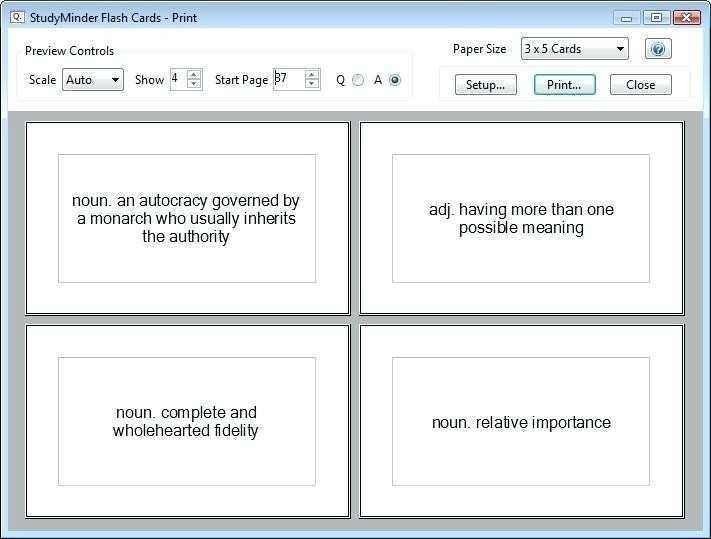Image resolution: width=711 pixels, height=539 pixels.
Task: Decrement the Start Page number
Action: (312, 85)
